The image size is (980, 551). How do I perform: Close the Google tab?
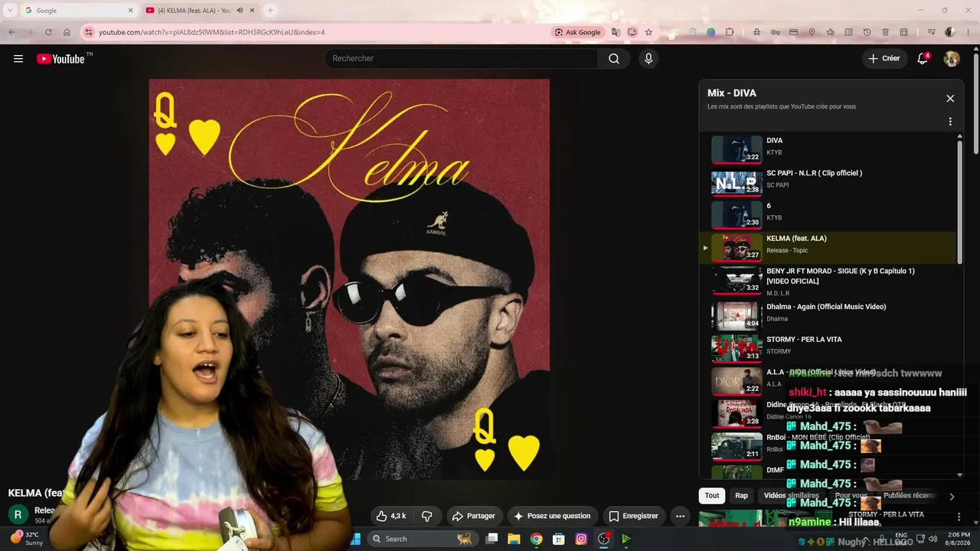(x=130, y=11)
